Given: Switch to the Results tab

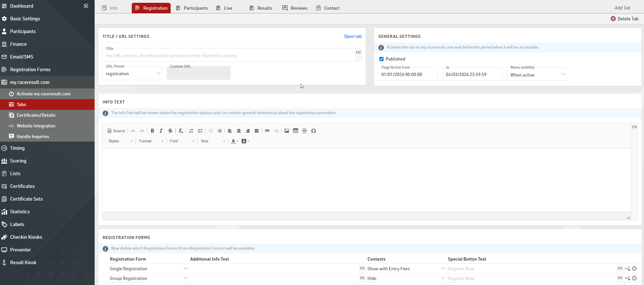Looking at the screenshot, I should click(261, 8).
